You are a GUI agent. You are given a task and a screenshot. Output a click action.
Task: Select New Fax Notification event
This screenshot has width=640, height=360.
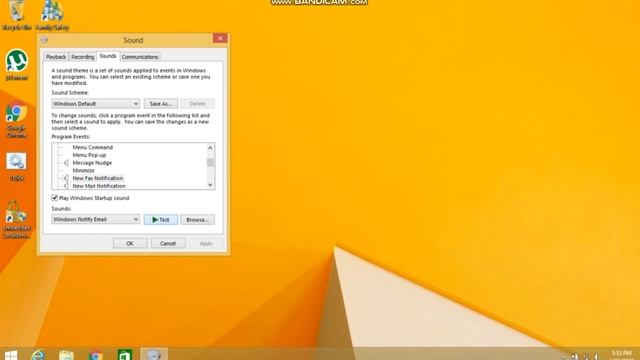coord(98,178)
